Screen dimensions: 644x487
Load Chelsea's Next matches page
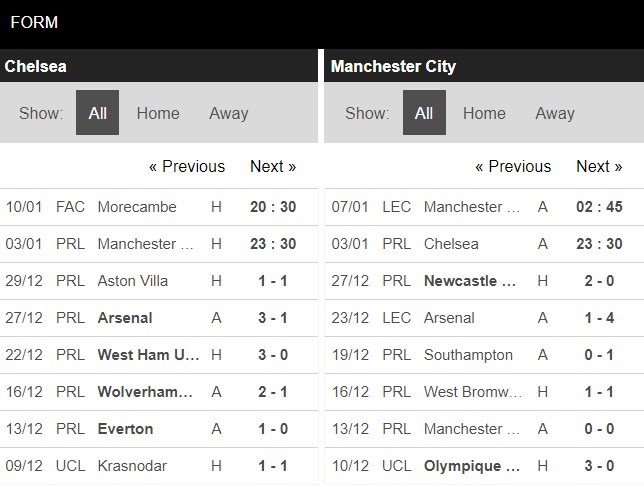pyautogui.click(x=273, y=166)
